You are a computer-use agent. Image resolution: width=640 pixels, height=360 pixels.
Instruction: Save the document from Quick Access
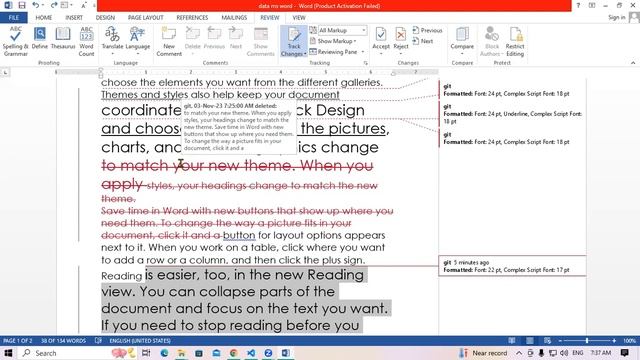(22, 5)
